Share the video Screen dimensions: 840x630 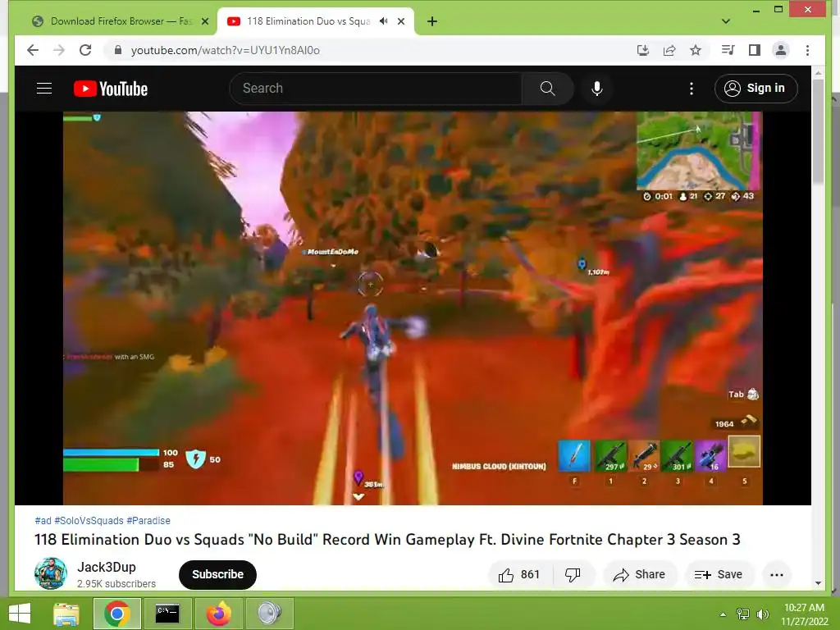pyautogui.click(x=640, y=575)
